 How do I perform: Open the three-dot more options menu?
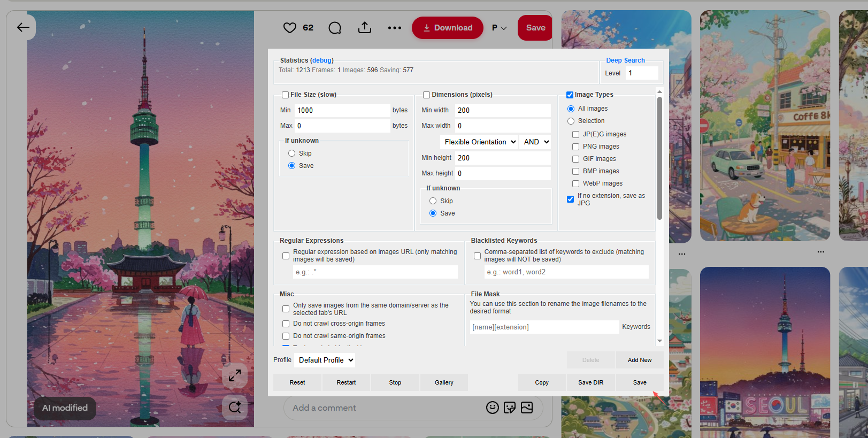pos(395,28)
